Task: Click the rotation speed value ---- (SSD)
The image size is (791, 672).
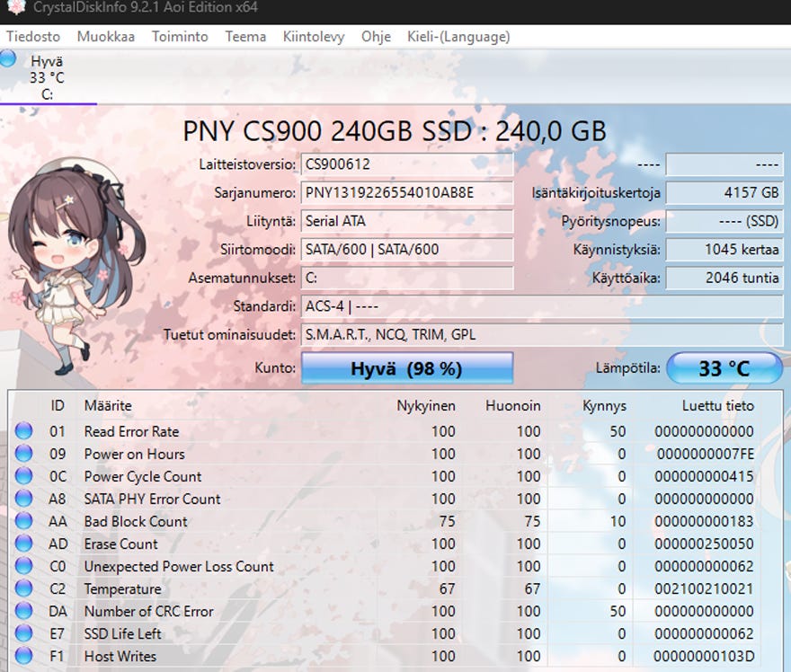Action: (x=724, y=221)
